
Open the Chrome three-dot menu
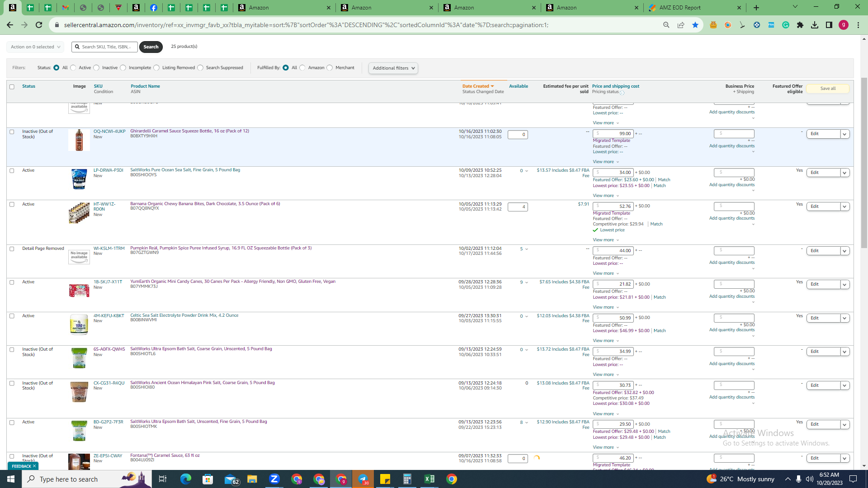pos(858,25)
